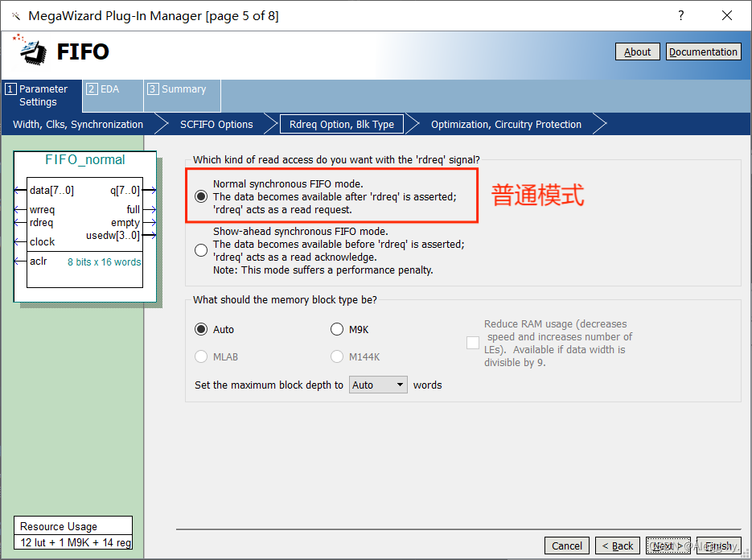
Task: Switch to the EDA tab
Action: click(x=113, y=96)
